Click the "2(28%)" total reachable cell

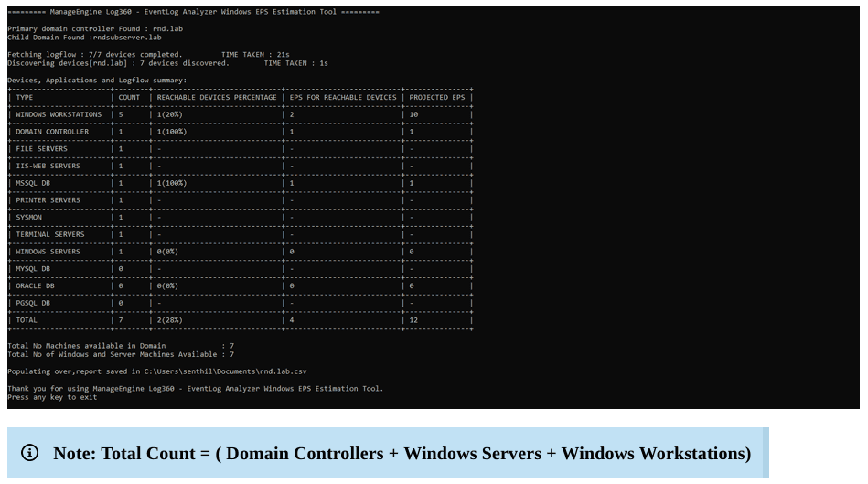(x=169, y=320)
